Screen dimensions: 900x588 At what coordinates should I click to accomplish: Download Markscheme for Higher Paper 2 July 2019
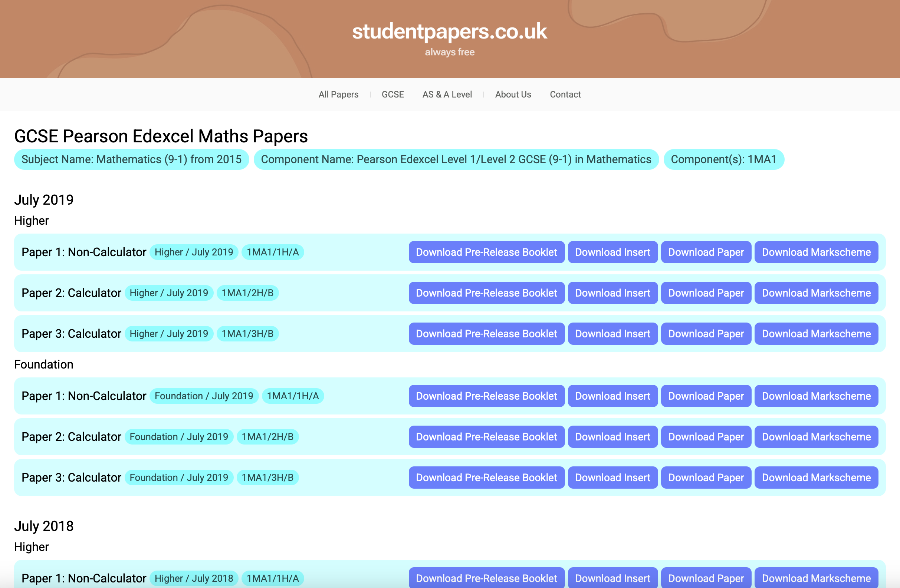[x=816, y=293]
